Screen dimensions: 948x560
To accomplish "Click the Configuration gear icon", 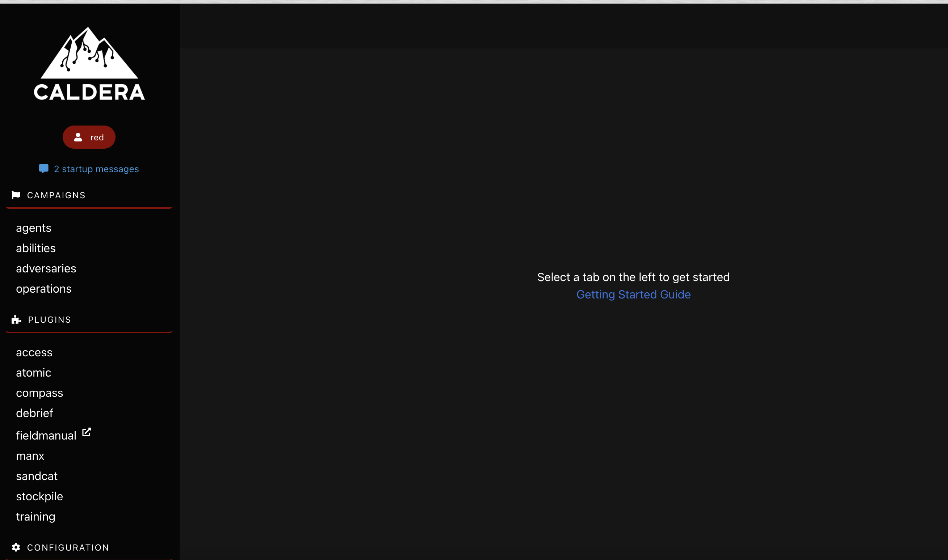I will click(16, 547).
